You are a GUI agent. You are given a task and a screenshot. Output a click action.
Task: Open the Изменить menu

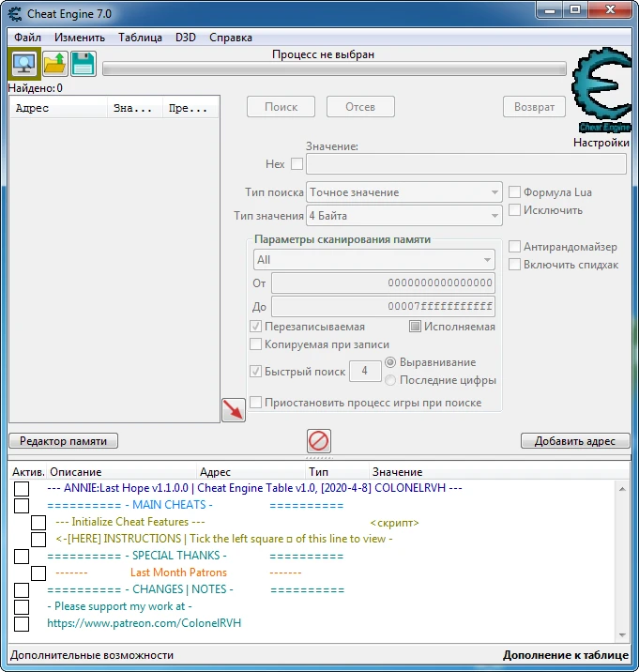click(80, 38)
